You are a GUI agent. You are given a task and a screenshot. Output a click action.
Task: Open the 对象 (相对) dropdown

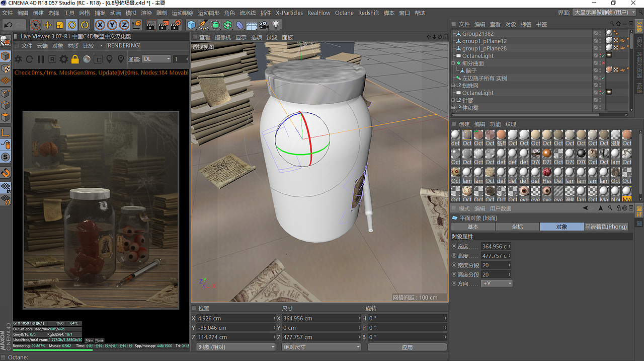(x=236, y=347)
